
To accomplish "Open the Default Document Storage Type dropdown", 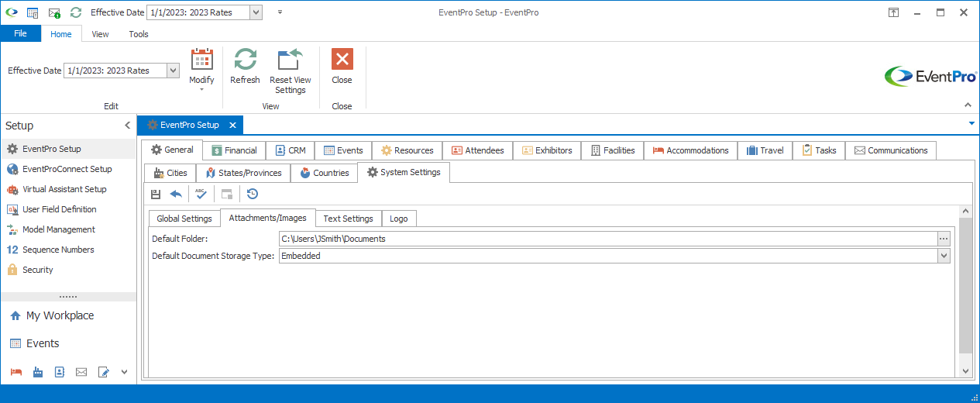I will pyautogui.click(x=944, y=256).
